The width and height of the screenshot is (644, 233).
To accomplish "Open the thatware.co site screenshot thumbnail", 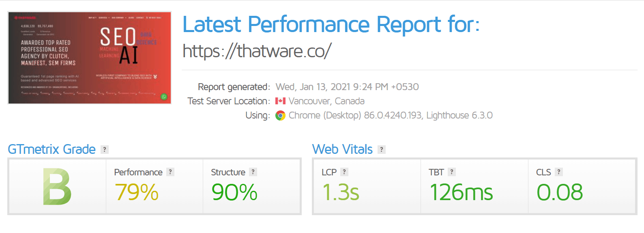I will [x=90, y=58].
